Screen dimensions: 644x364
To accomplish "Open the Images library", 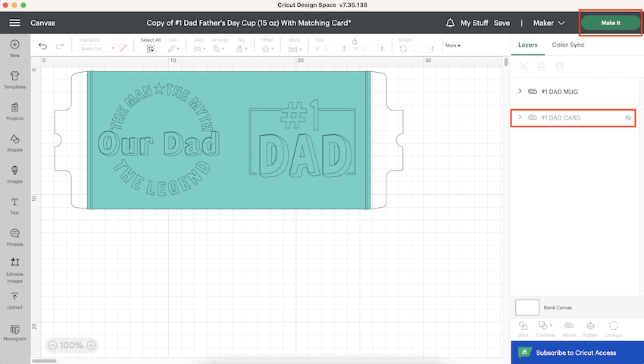I will tap(15, 174).
